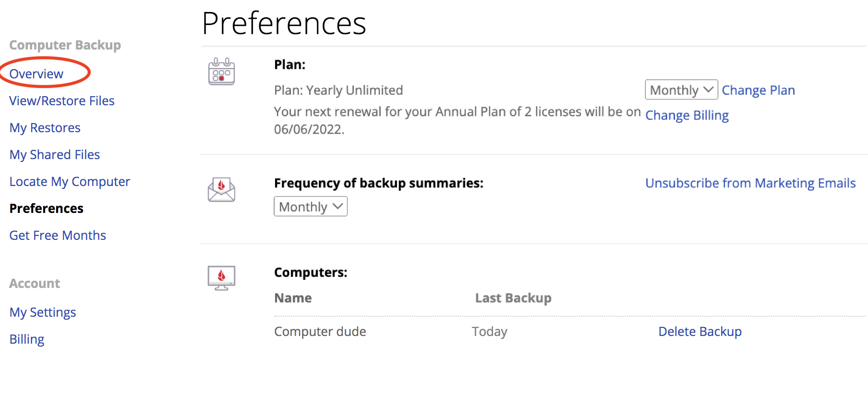Image resolution: width=868 pixels, height=410 pixels.
Task: Open My Restores page
Action: [45, 128]
